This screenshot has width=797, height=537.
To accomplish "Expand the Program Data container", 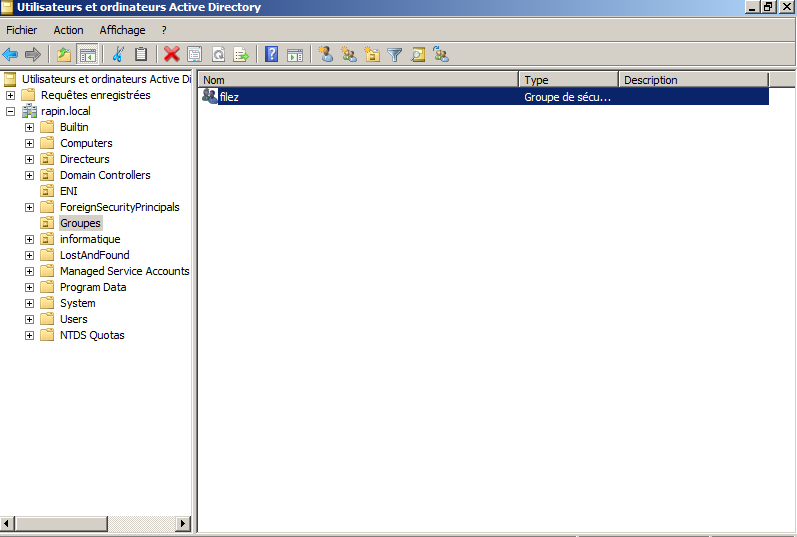I will coord(29,287).
